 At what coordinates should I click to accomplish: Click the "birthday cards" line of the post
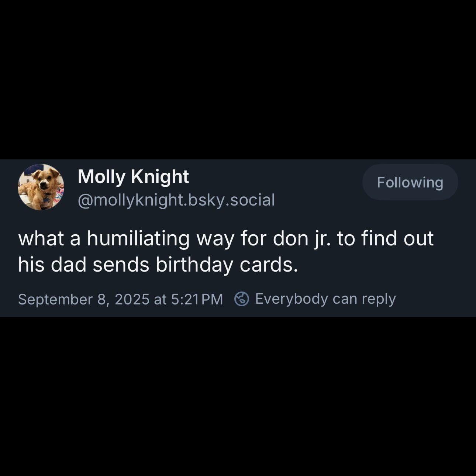pyautogui.click(x=158, y=265)
